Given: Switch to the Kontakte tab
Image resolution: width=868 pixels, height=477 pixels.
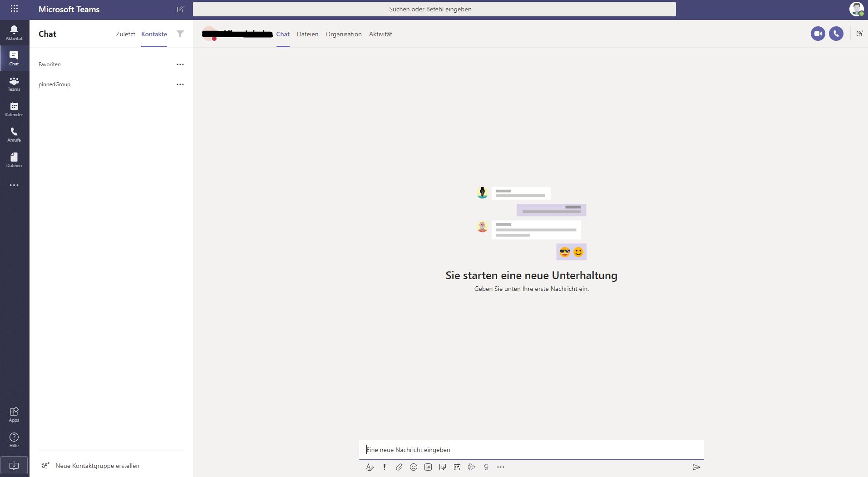Looking at the screenshot, I should click(x=154, y=34).
